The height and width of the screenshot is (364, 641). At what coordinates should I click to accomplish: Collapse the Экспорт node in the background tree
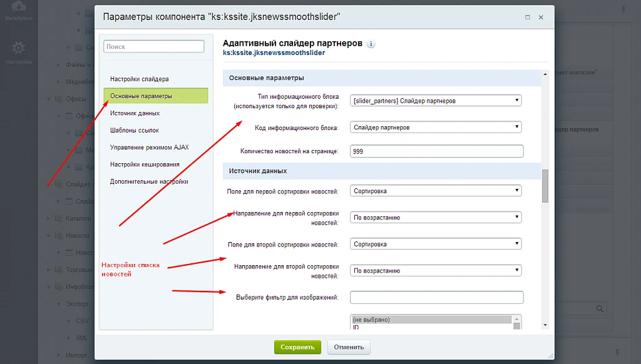pos(58,304)
